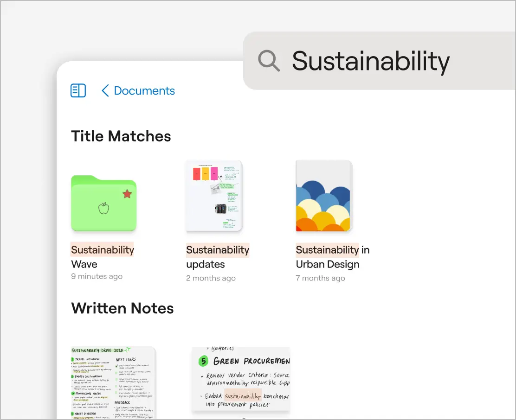Click the search magnifier icon

coord(269,61)
